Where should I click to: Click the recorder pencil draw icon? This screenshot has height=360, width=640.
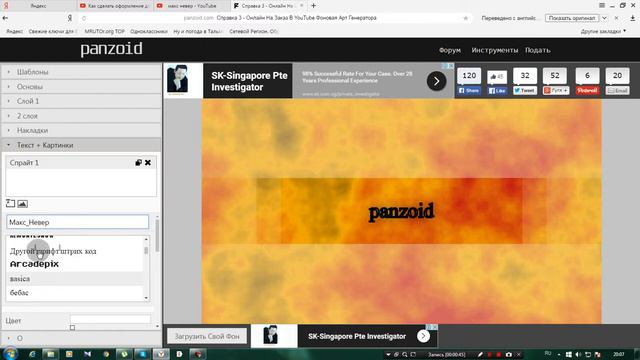[x=480, y=354]
